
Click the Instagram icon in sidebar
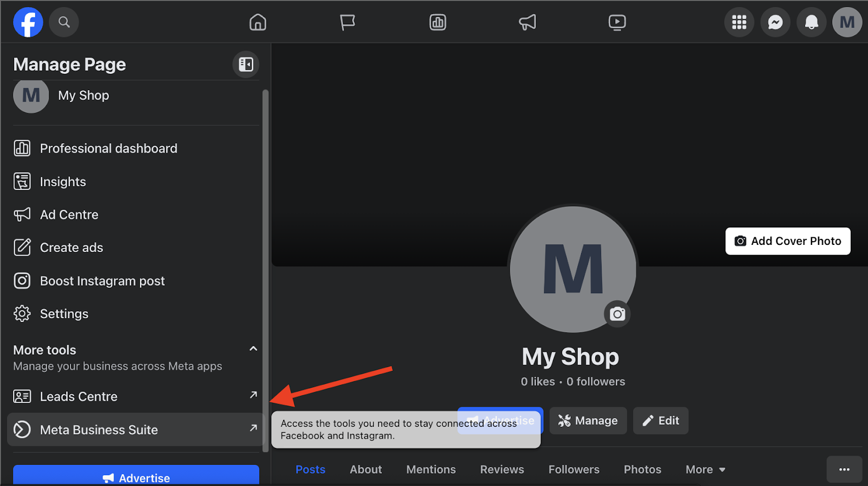click(x=22, y=281)
